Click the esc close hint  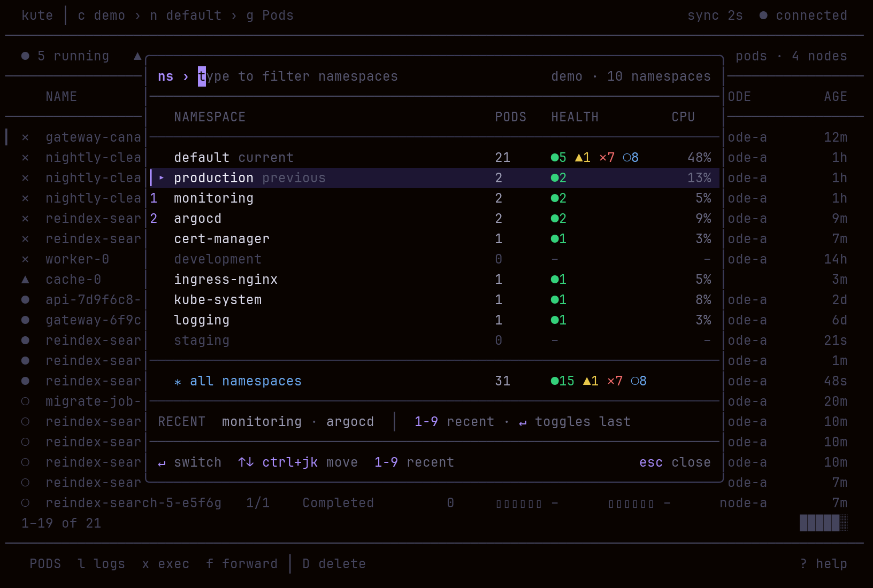tap(675, 462)
